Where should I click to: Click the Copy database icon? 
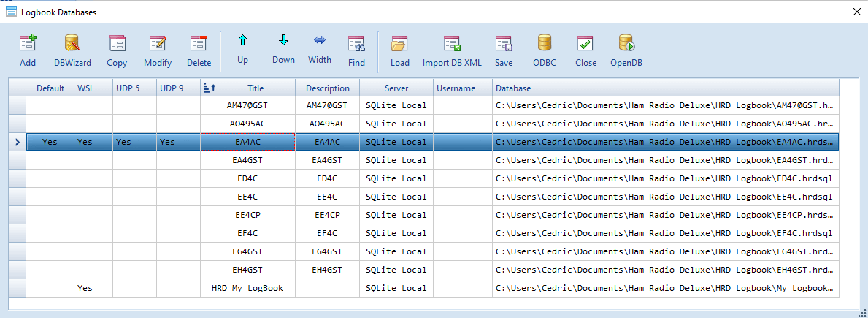[x=117, y=44]
